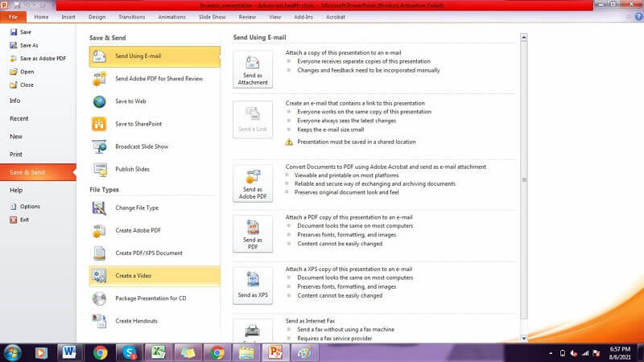This screenshot has width=644, height=362.
Task: Switch to the Insert ribbon tab
Action: pyautogui.click(x=68, y=17)
